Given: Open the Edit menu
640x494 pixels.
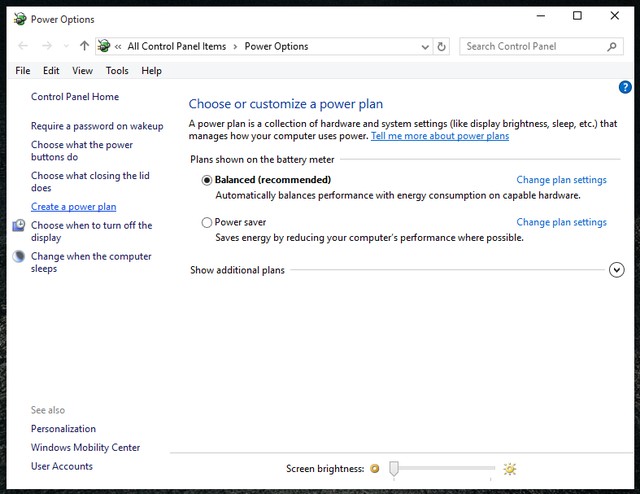Looking at the screenshot, I should click(51, 71).
